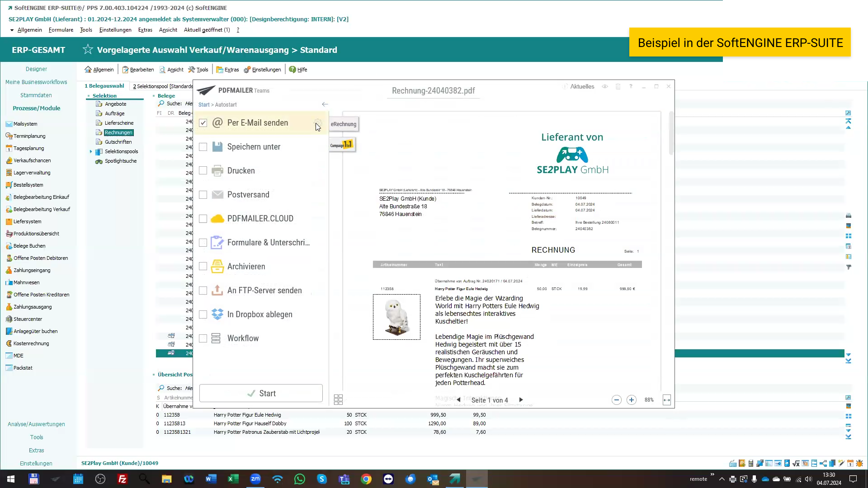Open Mailsystem in the module sidebar

point(25,124)
